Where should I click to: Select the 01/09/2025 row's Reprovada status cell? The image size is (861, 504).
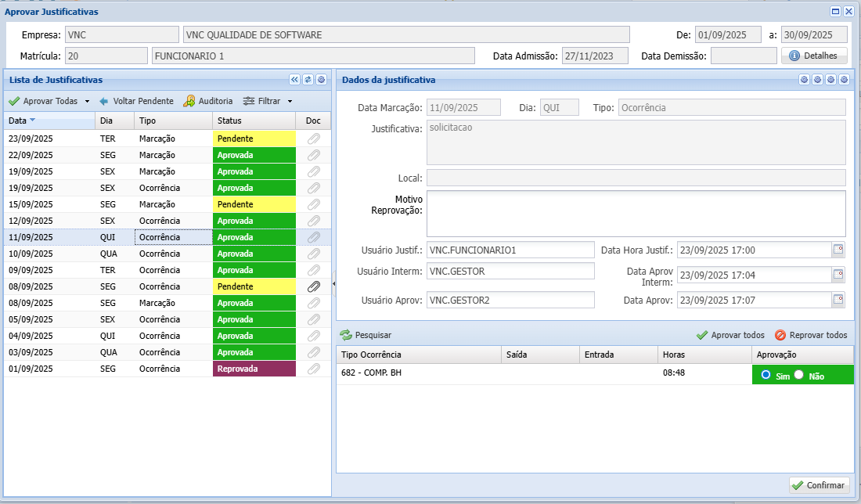point(254,369)
